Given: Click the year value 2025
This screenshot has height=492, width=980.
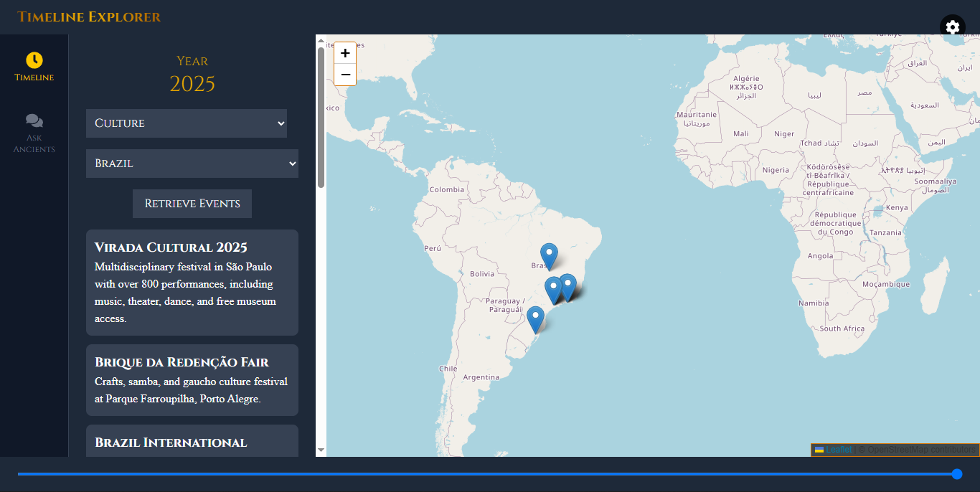Looking at the screenshot, I should point(192,84).
